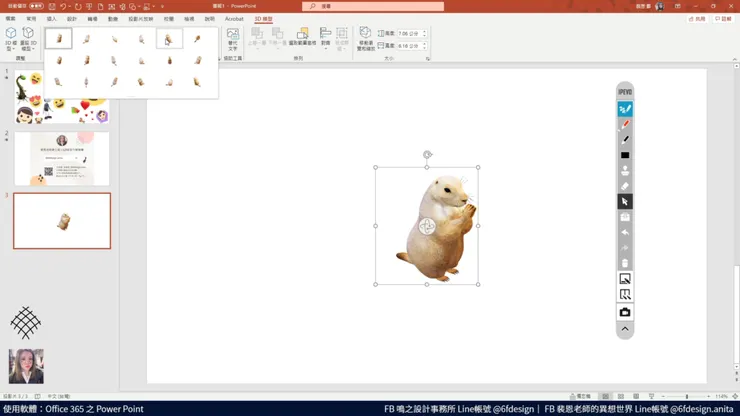This screenshot has width=740, height=416.
Task: Click the 註解 comments button
Action: coord(723,19)
